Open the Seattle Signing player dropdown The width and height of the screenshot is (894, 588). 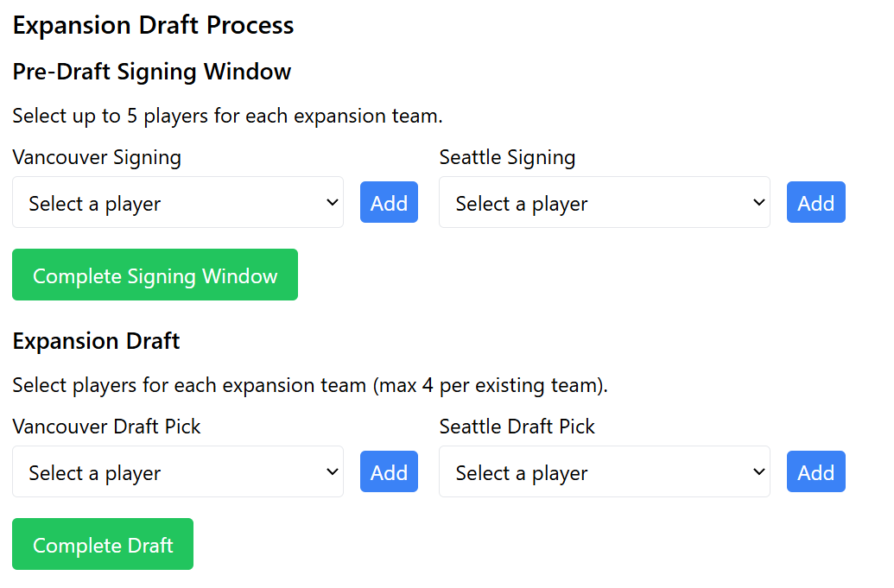coord(605,202)
